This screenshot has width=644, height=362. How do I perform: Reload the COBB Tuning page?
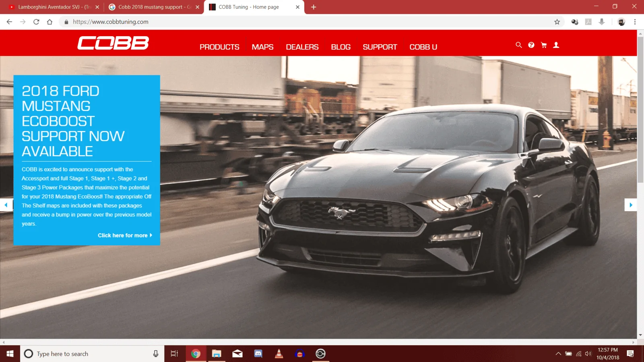click(x=36, y=22)
